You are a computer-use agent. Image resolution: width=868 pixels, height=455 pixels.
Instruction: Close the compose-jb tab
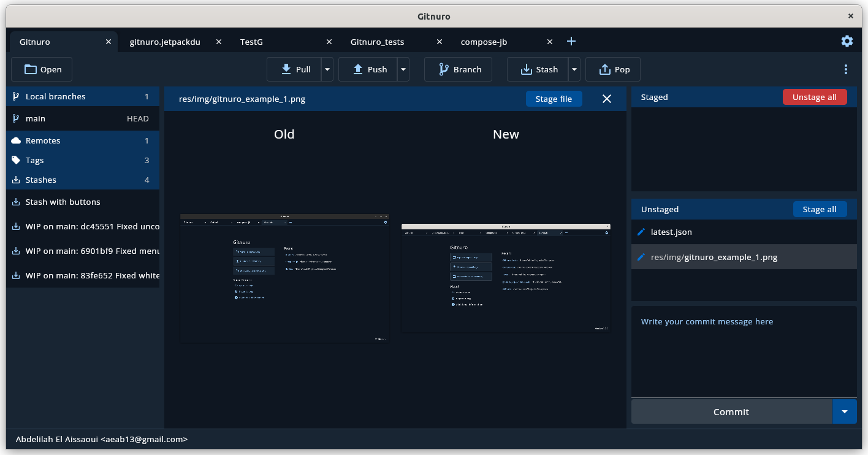click(x=550, y=42)
